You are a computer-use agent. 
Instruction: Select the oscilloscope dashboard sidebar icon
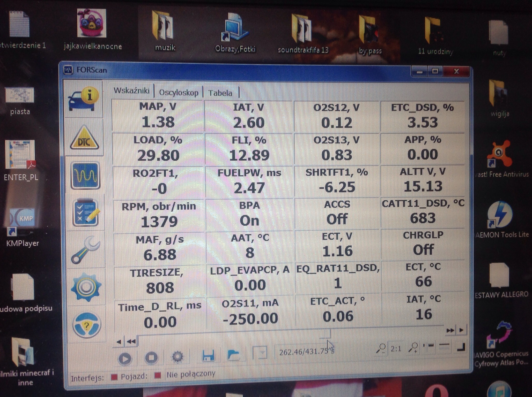pos(85,176)
